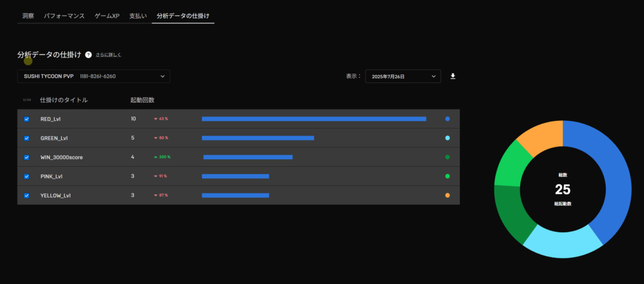Click the blue legend dot for RED_Lvl
Image resolution: width=644 pixels, height=284 pixels.
click(x=447, y=119)
